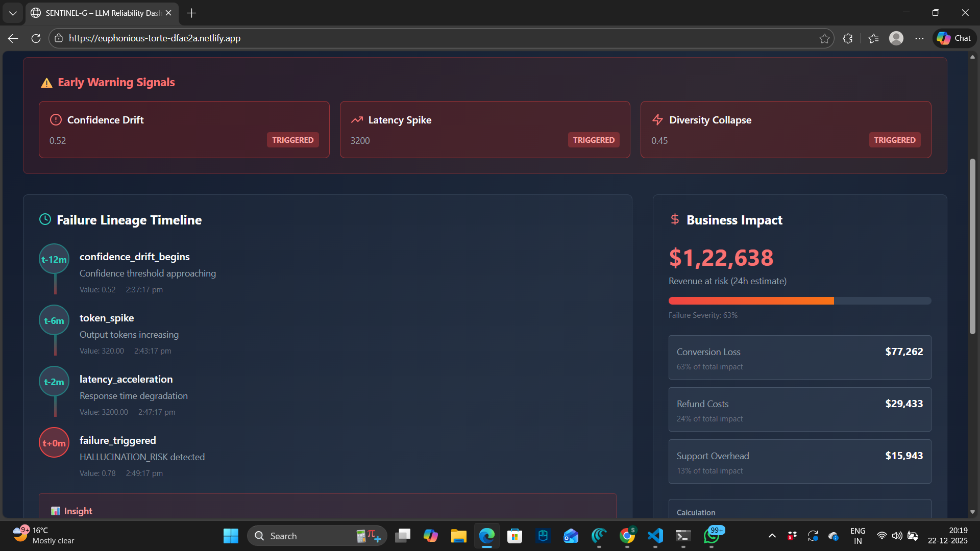
Task: Open browser Settings and more menu
Action: (919, 38)
